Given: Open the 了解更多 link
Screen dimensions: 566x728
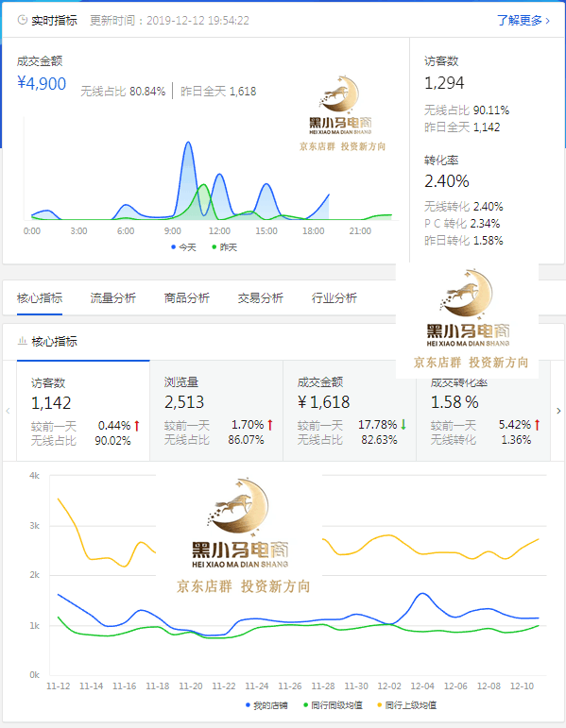Looking at the screenshot, I should point(523,21).
